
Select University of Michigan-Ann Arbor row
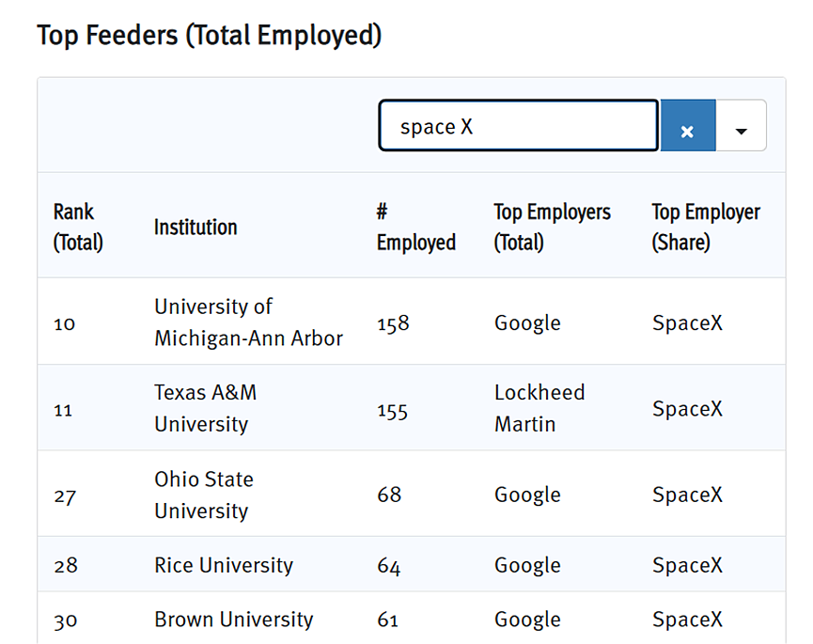click(411, 322)
